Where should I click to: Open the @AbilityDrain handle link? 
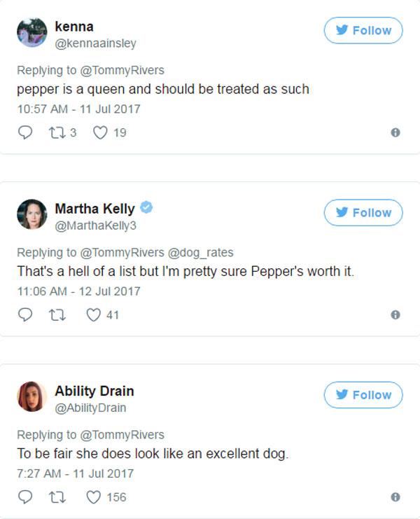(90, 408)
